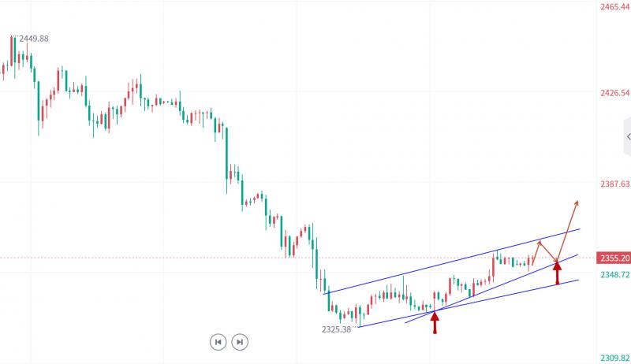Click the 2325.38 low price marker

(x=337, y=329)
